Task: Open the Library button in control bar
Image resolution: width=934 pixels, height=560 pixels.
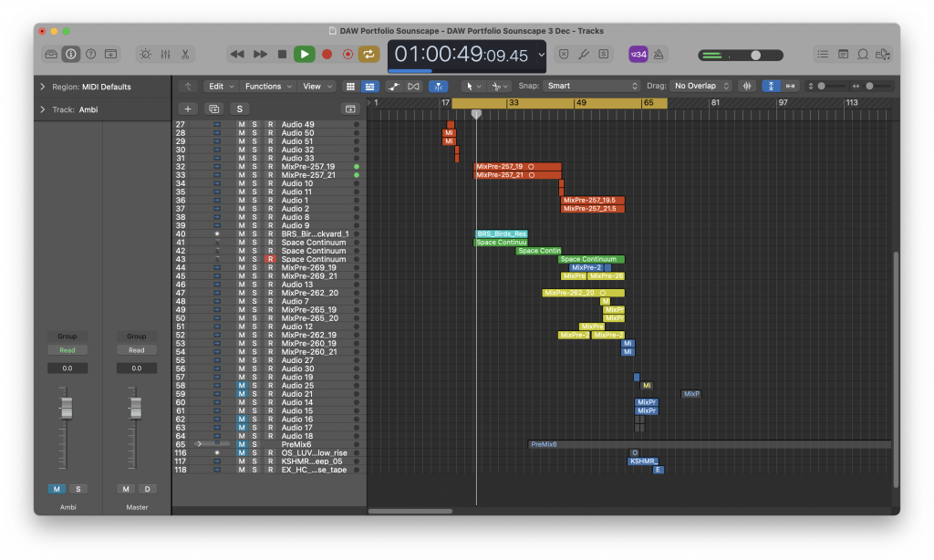Action: 51,54
